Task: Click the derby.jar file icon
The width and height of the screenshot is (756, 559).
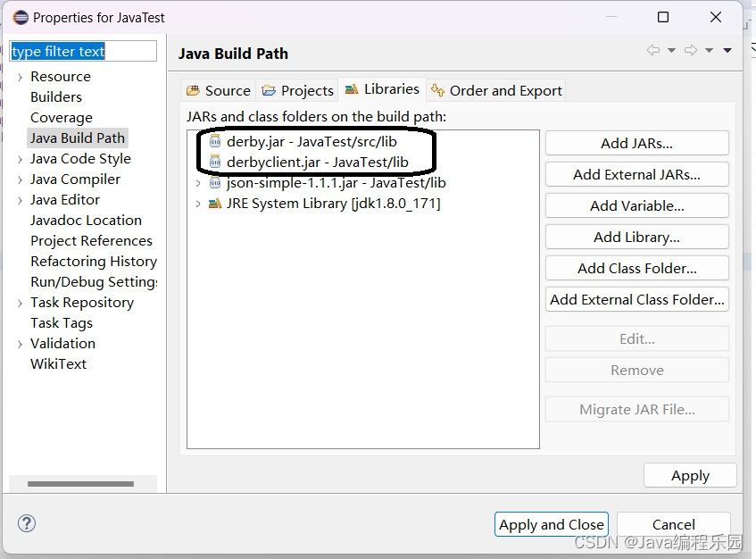Action: point(215,142)
